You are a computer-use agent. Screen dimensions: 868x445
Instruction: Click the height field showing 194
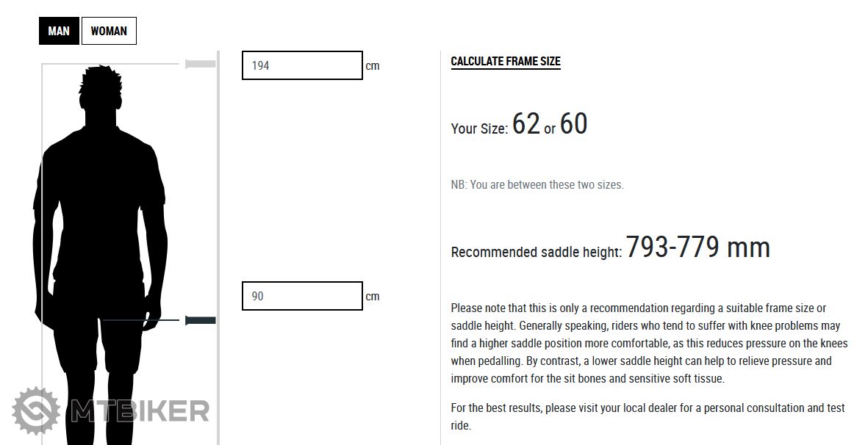click(302, 65)
